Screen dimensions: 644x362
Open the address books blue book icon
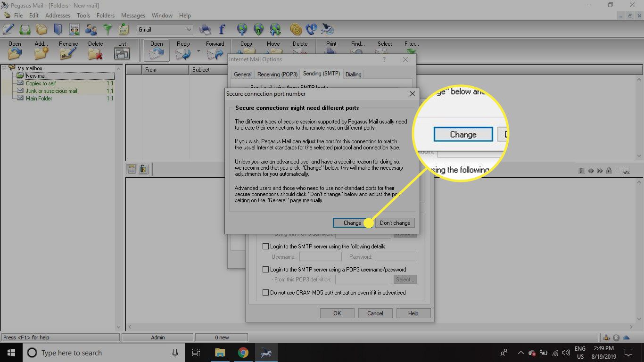pyautogui.click(x=58, y=29)
